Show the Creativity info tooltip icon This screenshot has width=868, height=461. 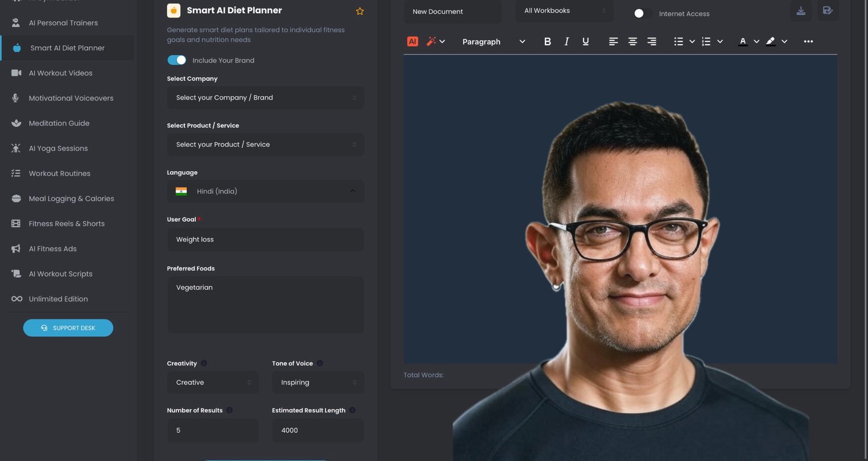pos(204,363)
